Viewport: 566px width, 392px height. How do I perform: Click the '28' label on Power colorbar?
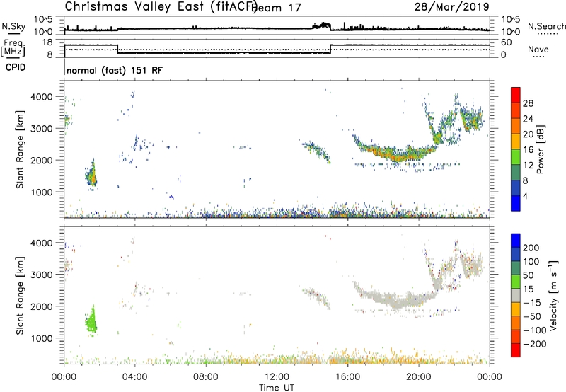click(528, 103)
